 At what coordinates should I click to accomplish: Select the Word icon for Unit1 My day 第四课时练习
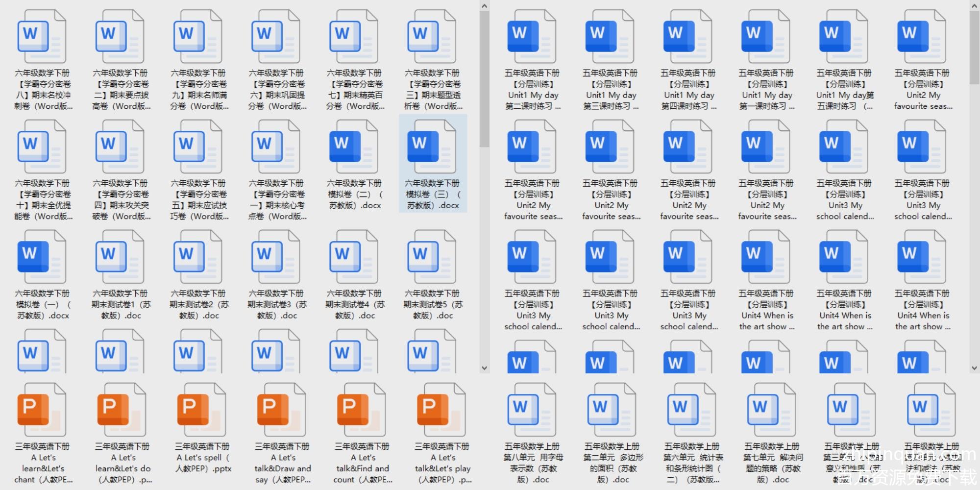tap(687, 37)
